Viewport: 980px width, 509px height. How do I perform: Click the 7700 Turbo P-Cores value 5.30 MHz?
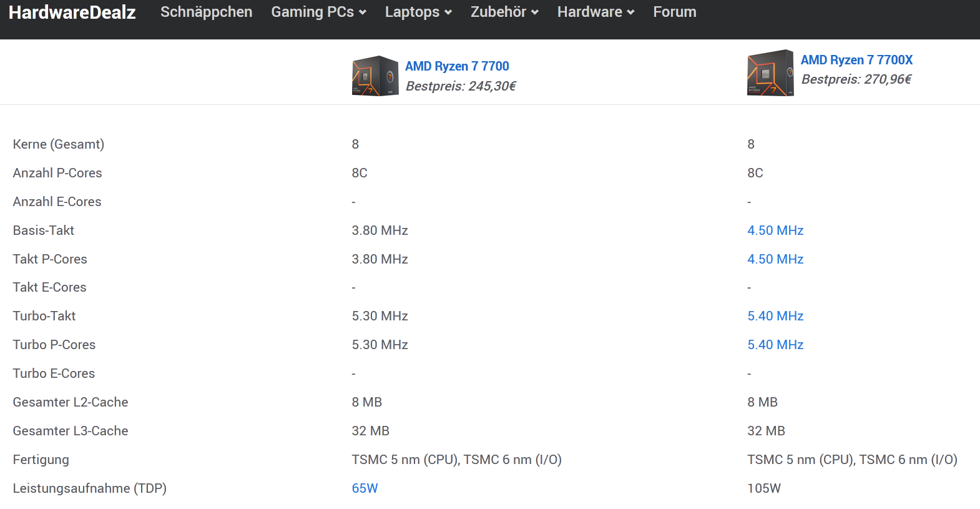coord(380,345)
